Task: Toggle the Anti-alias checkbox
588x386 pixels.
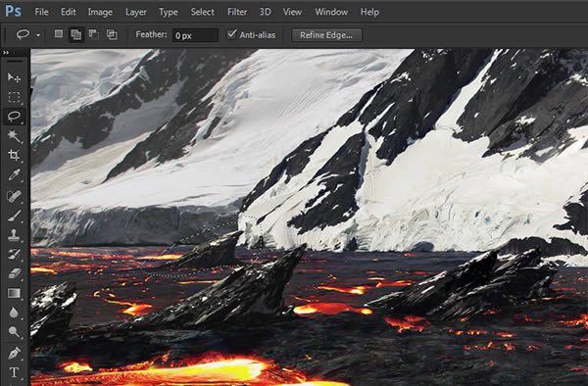Action: (x=231, y=34)
